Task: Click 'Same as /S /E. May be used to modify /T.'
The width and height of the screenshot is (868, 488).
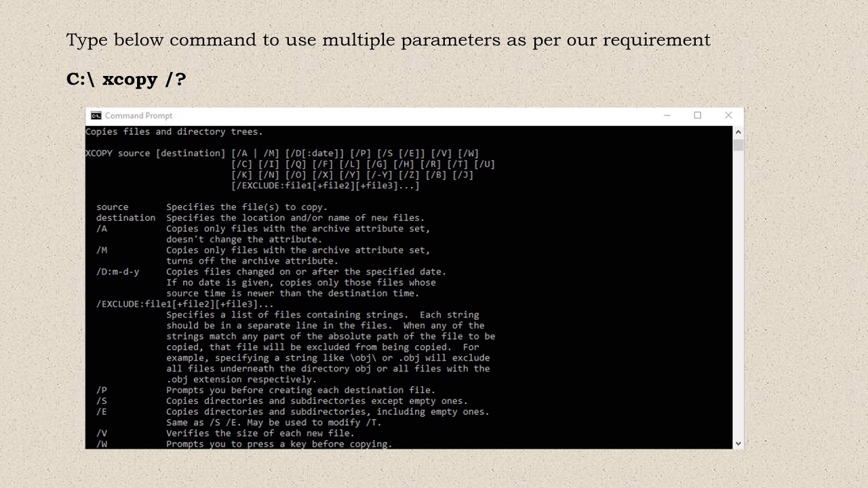Action: click(274, 422)
